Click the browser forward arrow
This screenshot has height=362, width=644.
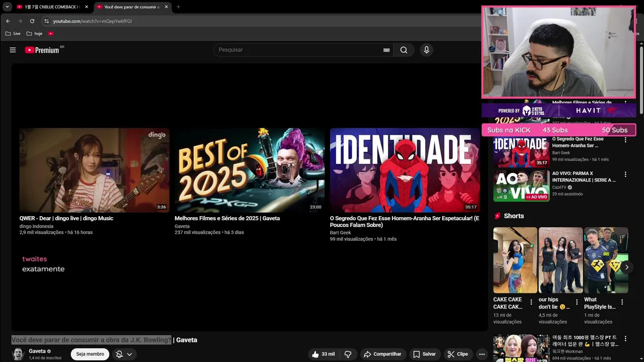pyautogui.click(x=20, y=21)
